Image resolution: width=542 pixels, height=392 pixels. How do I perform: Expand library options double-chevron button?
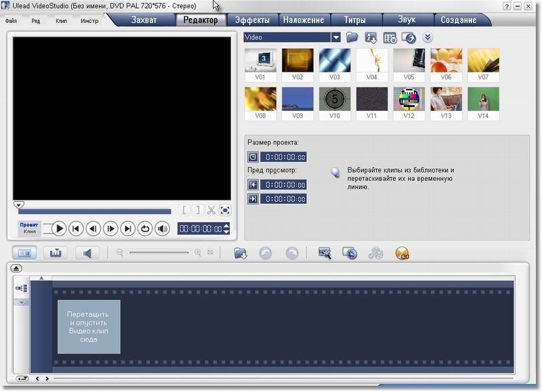pyautogui.click(x=428, y=37)
